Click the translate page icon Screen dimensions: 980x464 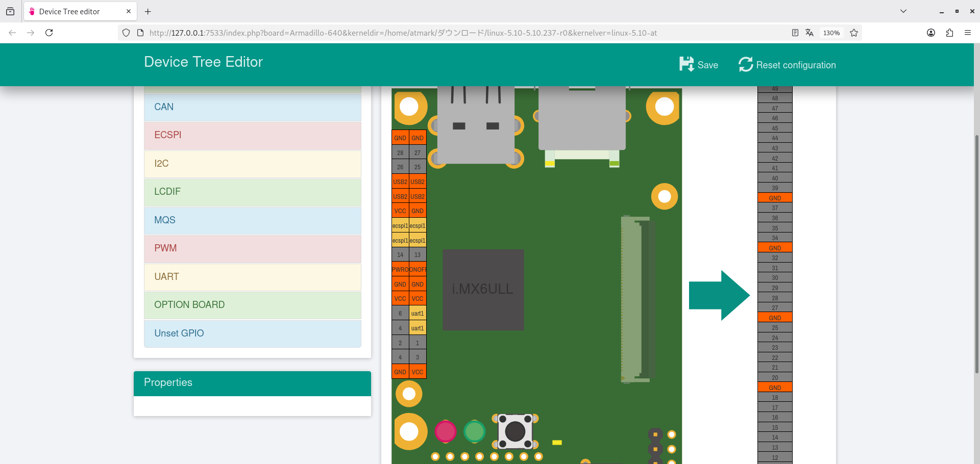(810, 33)
